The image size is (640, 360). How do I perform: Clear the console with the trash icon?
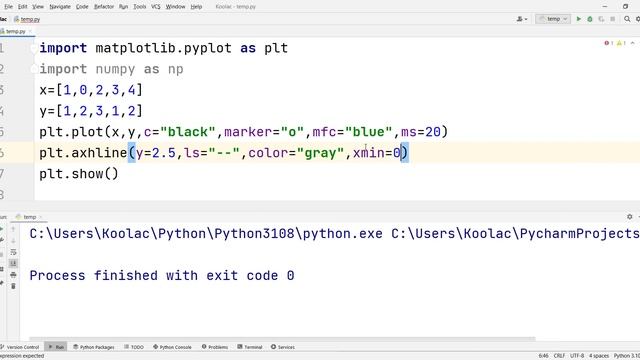pos(13,286)
